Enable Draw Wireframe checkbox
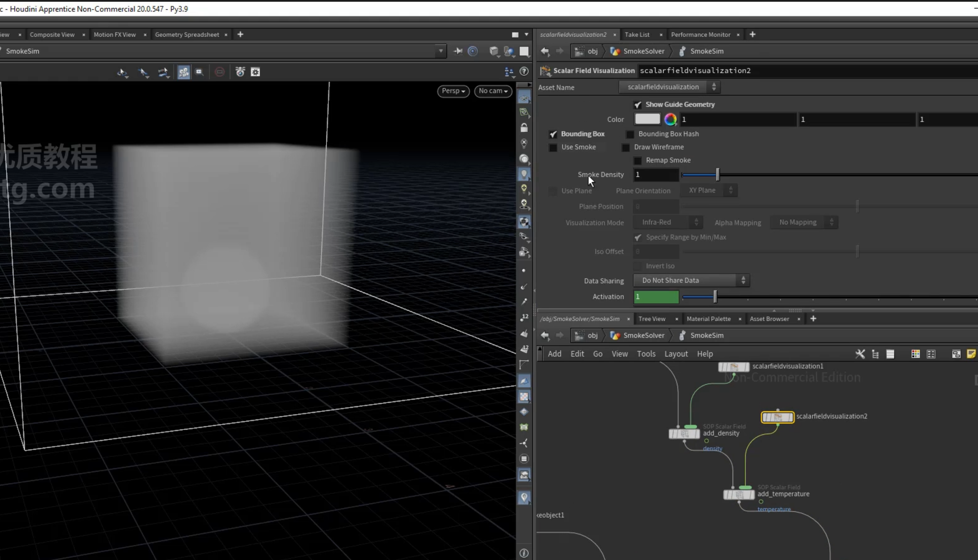978x560 pixels. 625,147
